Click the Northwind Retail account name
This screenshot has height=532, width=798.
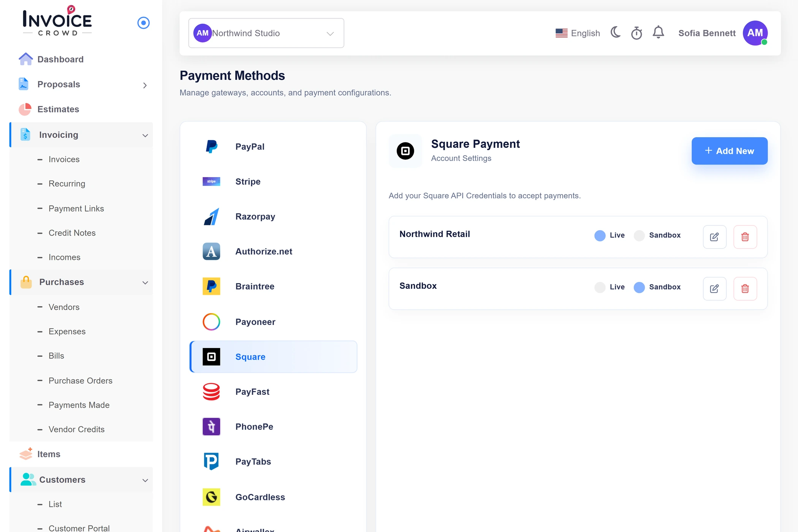pyautogui.click(x=435, y=234)
